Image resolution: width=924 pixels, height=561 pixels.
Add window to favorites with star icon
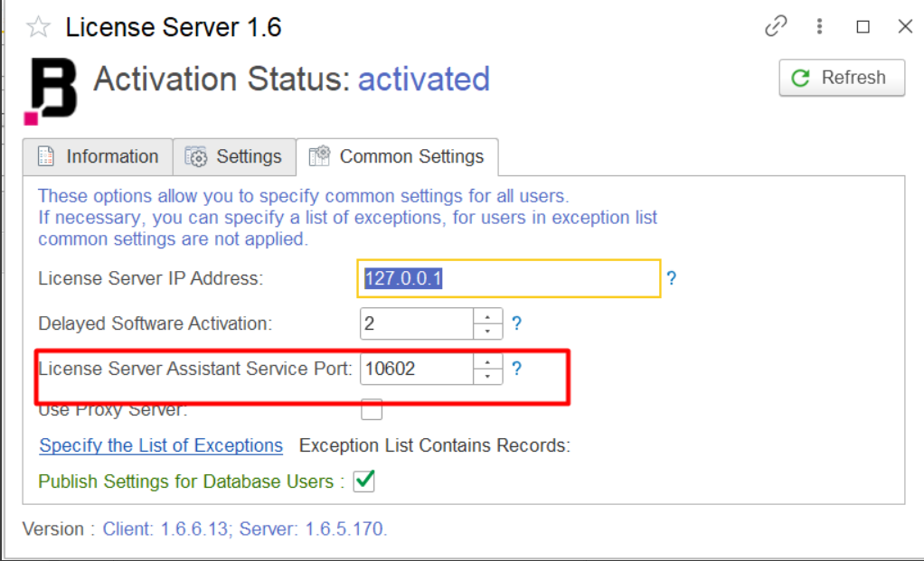pyautogui.click(x=38, y=27)
